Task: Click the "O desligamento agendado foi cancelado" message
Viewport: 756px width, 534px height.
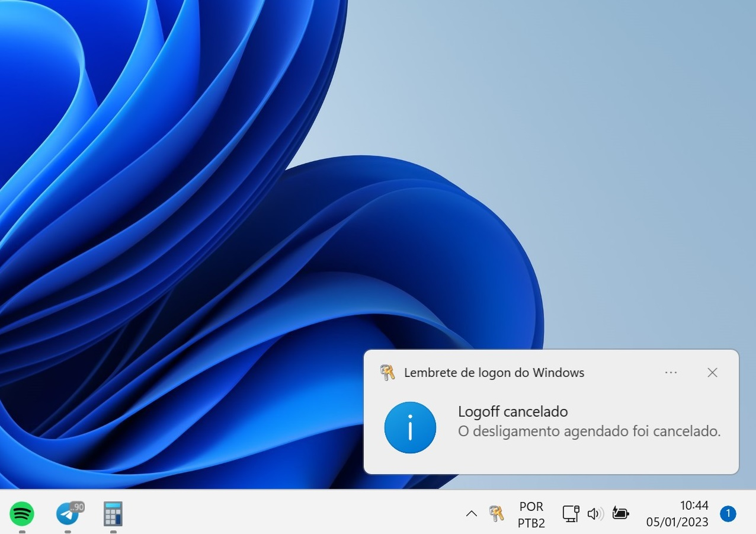Action: pyautogui.click(x=589, y=431)
